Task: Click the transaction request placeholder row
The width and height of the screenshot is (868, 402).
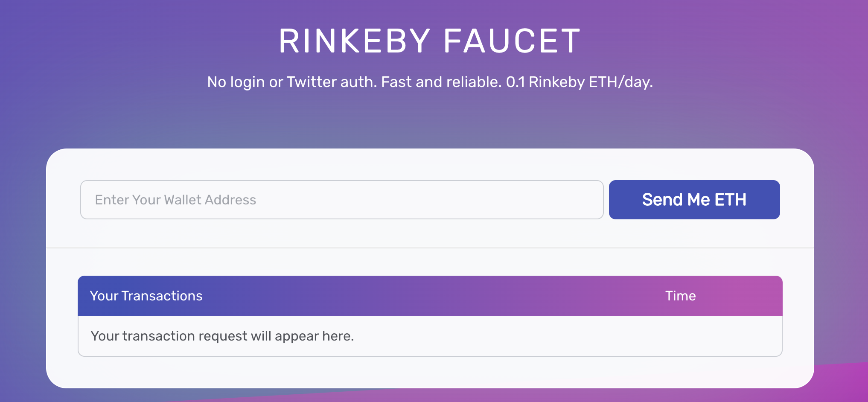Action: tap(429, 336)
